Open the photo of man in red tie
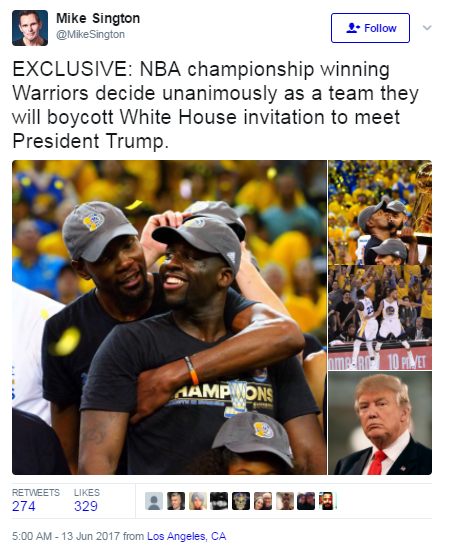 tap(380, 423)
